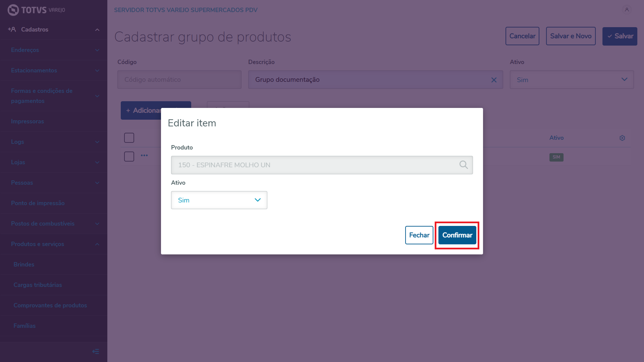The image size is (644, 362).
Task: Collapse the Produtos e serviços section
Action: [x=54, y=244]
